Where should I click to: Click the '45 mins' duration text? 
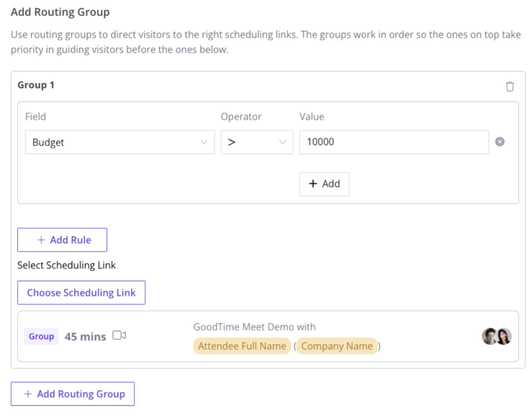86,336
